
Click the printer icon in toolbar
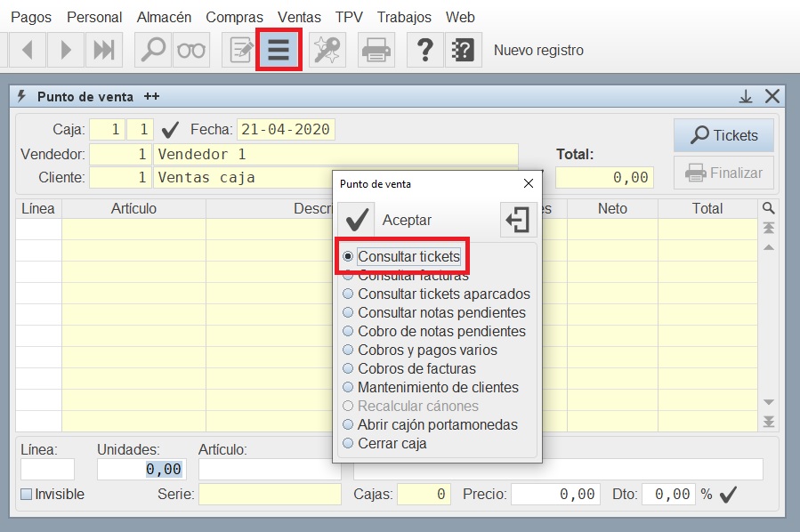pyautogui.click(x=376, y=50)
